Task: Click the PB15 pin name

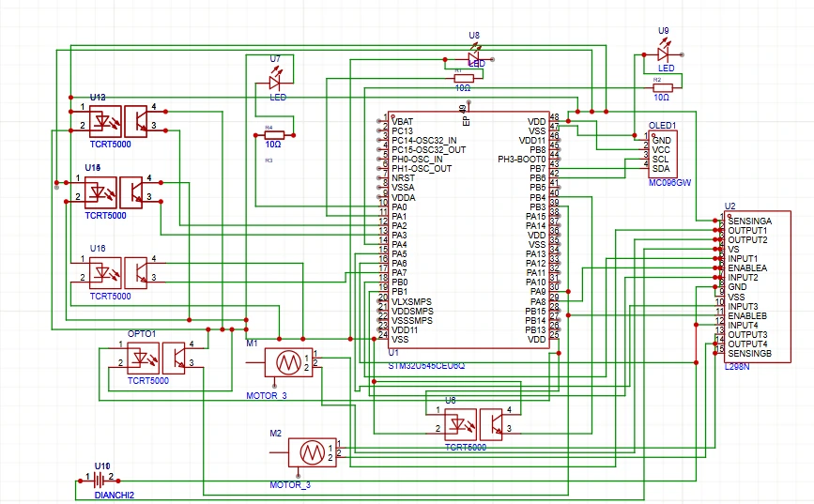Action: pos(536,311)
